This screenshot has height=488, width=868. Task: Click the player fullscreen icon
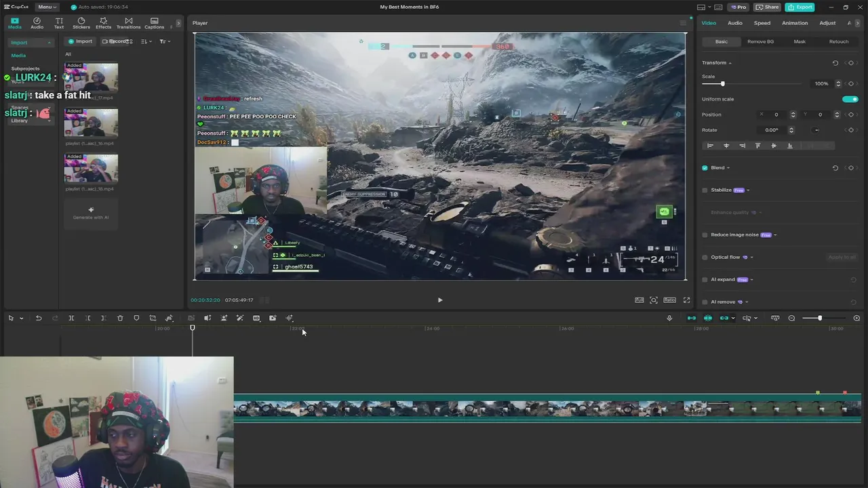686,300
